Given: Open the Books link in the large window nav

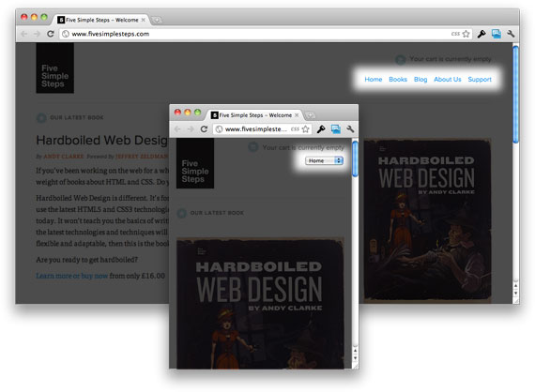Looking at the screenshot, I should click(398, 80).
